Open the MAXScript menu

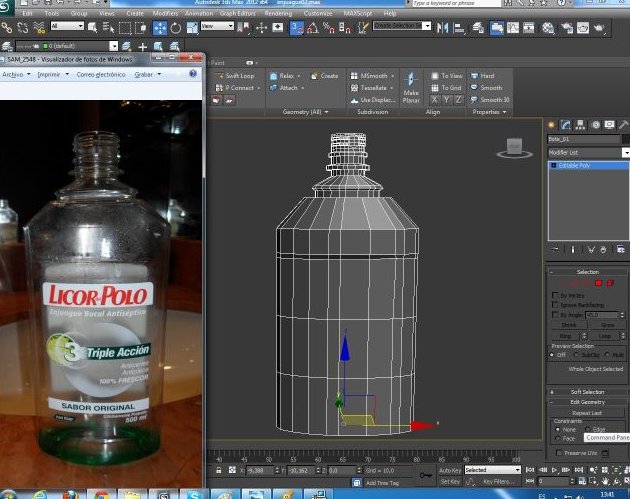pyautogui.click(x=358, y=13)
